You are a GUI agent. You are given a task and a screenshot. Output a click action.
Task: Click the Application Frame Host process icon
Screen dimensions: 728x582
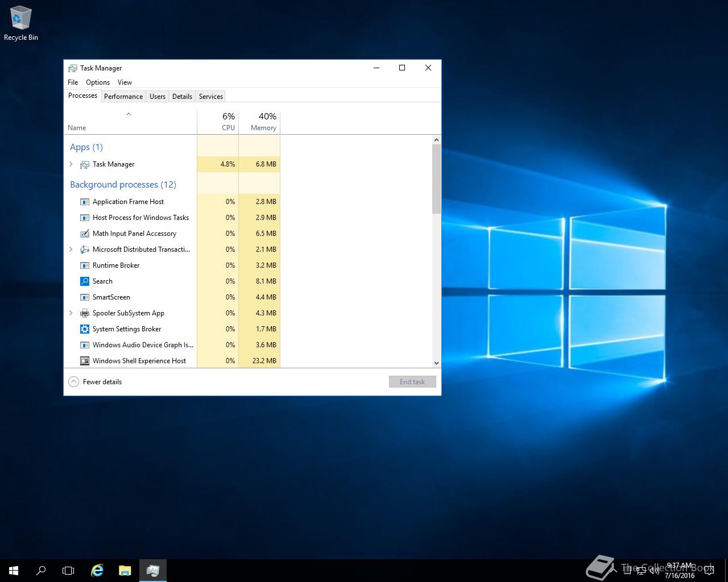(x=85, y=202)
